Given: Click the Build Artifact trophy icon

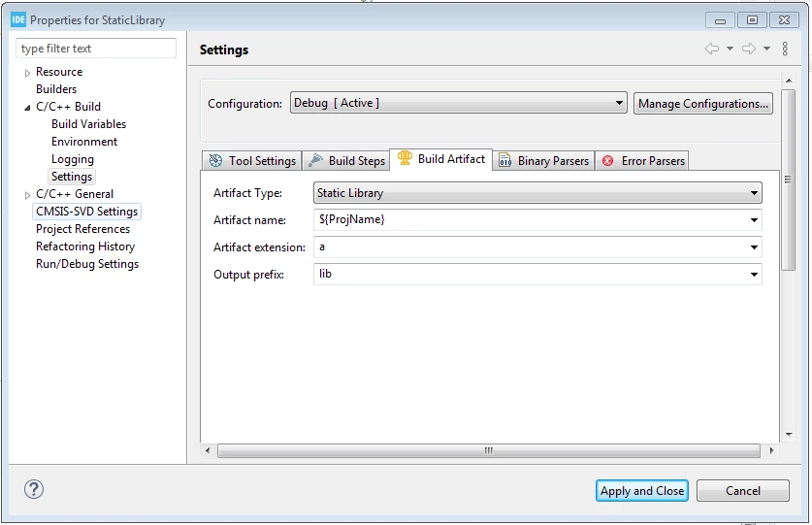Looking at the screenshot, I should click(x=405, y=158).
